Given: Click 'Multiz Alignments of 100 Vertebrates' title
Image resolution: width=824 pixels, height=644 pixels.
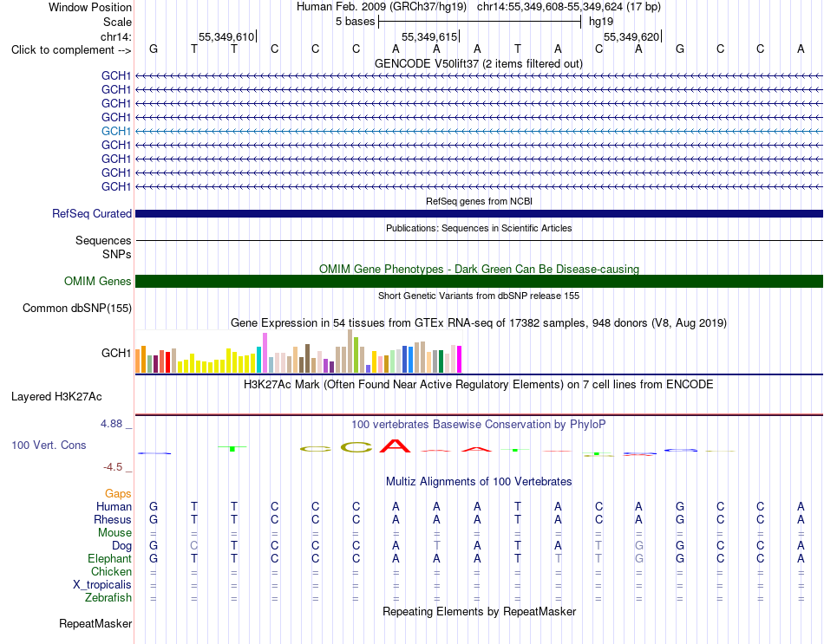Looking at the screenshot, I should pyautogui.click(x=479, y=482).
